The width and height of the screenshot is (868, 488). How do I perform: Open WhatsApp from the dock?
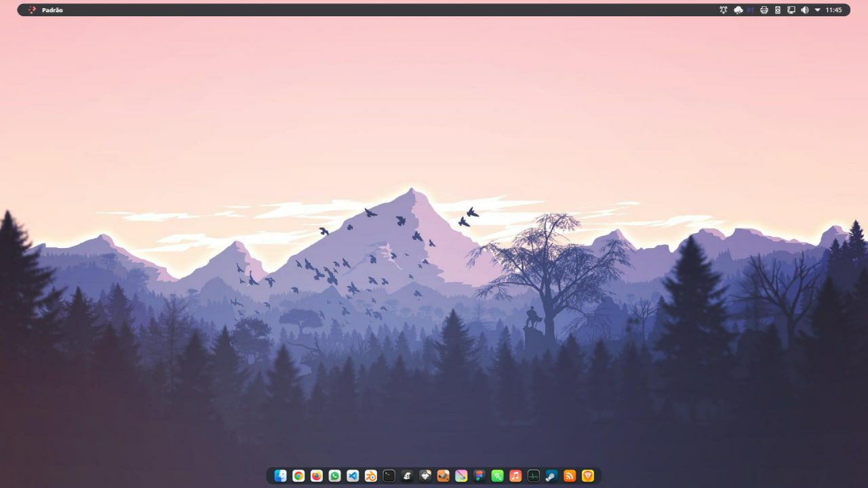point(334,476)
